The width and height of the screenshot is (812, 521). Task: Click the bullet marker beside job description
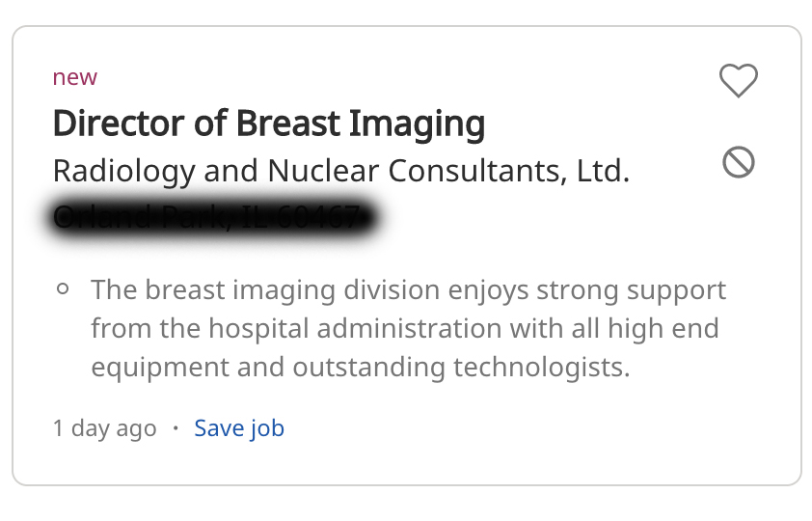pos(63,289)
